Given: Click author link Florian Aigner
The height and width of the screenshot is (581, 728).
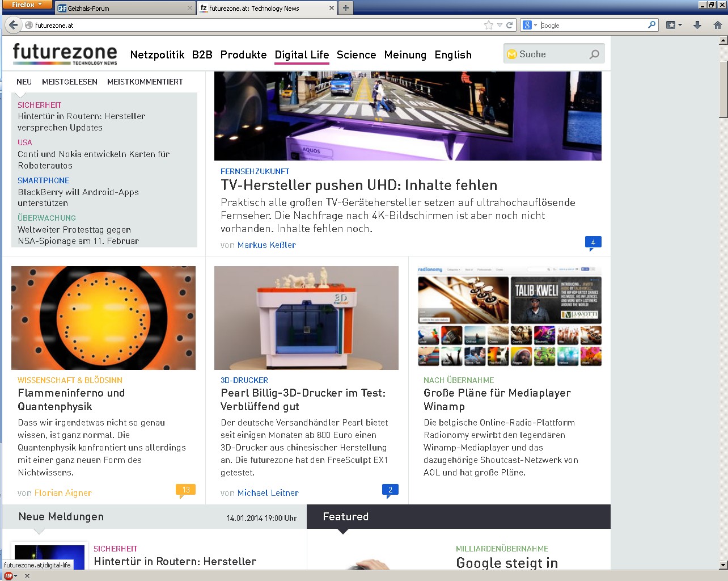Looking at the screenshot, I should [63, 493].
